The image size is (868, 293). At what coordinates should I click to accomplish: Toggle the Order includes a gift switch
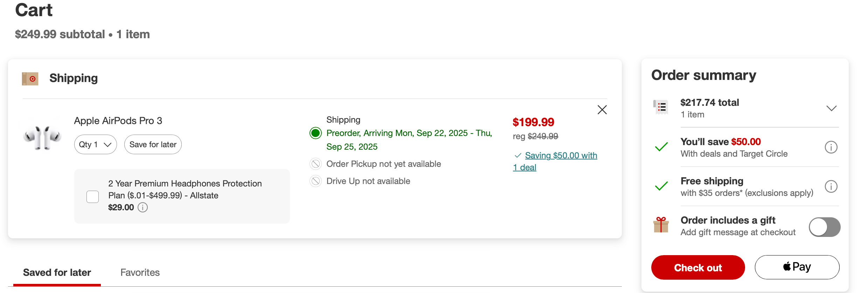coord(824,227)
